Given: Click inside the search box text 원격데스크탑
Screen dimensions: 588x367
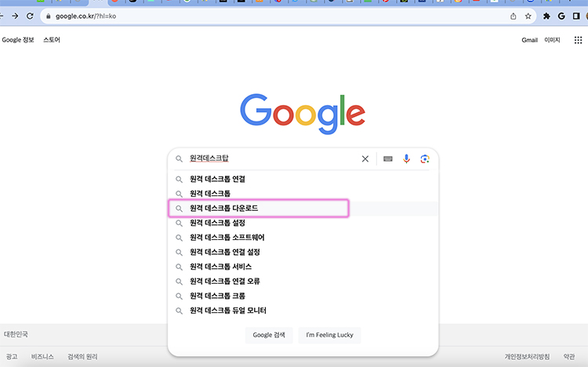Looking at the screenshot, I should [209, 158].
